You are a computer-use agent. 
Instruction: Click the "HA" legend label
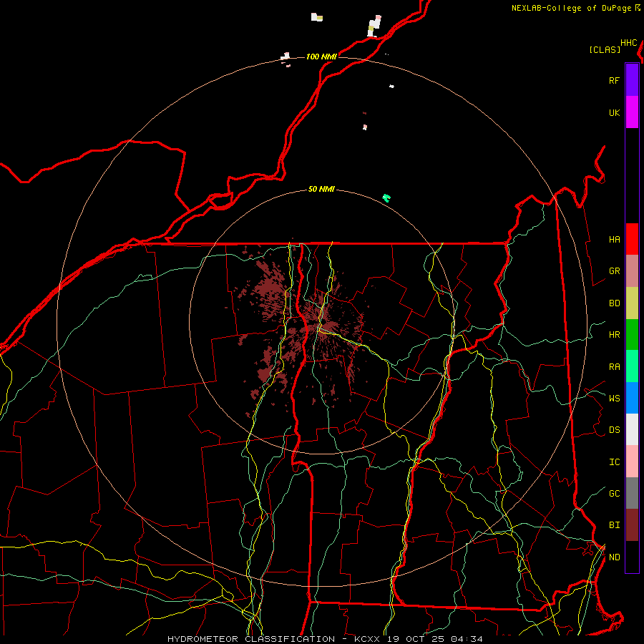[614, 240]
